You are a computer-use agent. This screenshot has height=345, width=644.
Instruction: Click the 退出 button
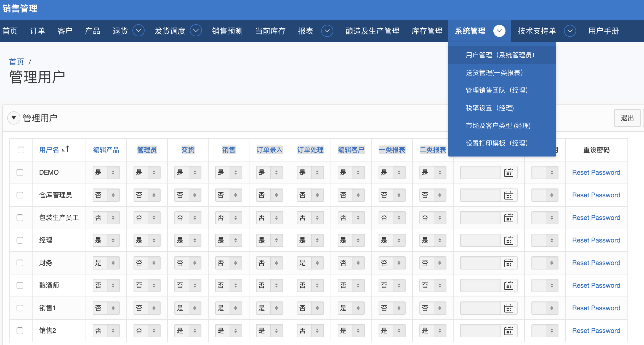coord(627,118)
